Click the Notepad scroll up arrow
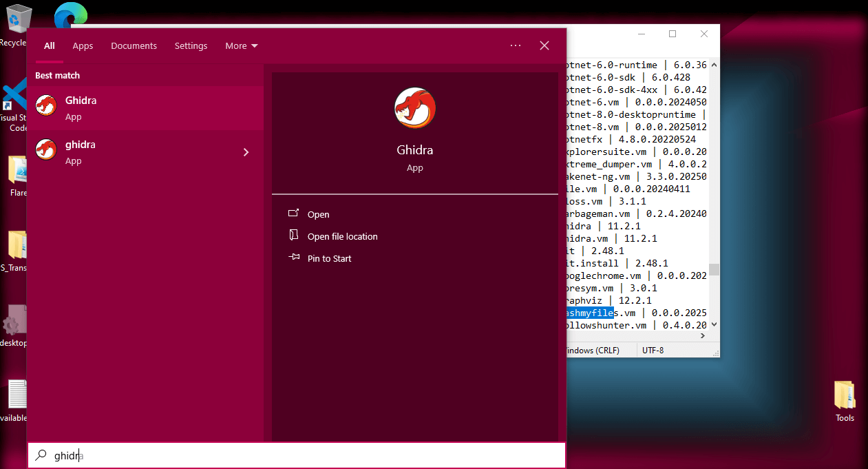This screenshot has height=469, width=868. coord(714,65)
